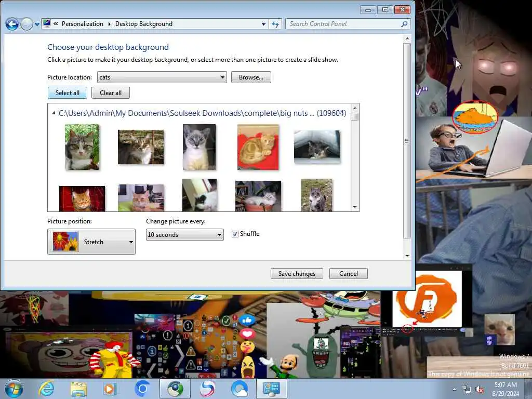Click the picture list scroll down arrow

pos(355,207)
